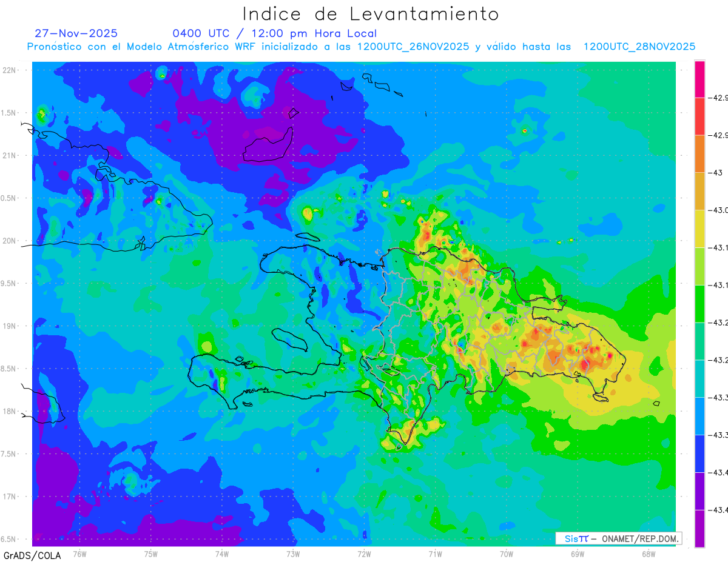Click '0400 UTC / 12:00 pm Hora Local'

click(x=275, y=34)
